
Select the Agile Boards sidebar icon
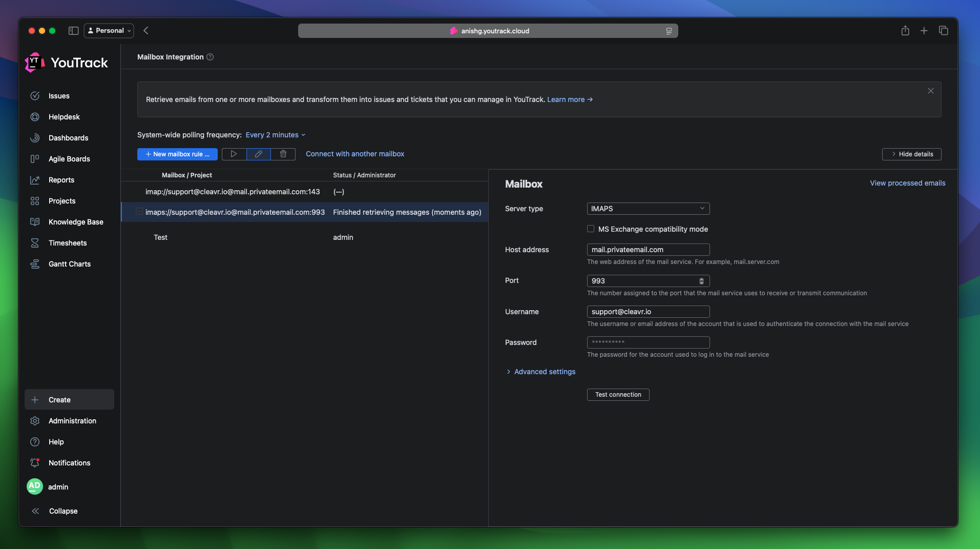(34, 159)
